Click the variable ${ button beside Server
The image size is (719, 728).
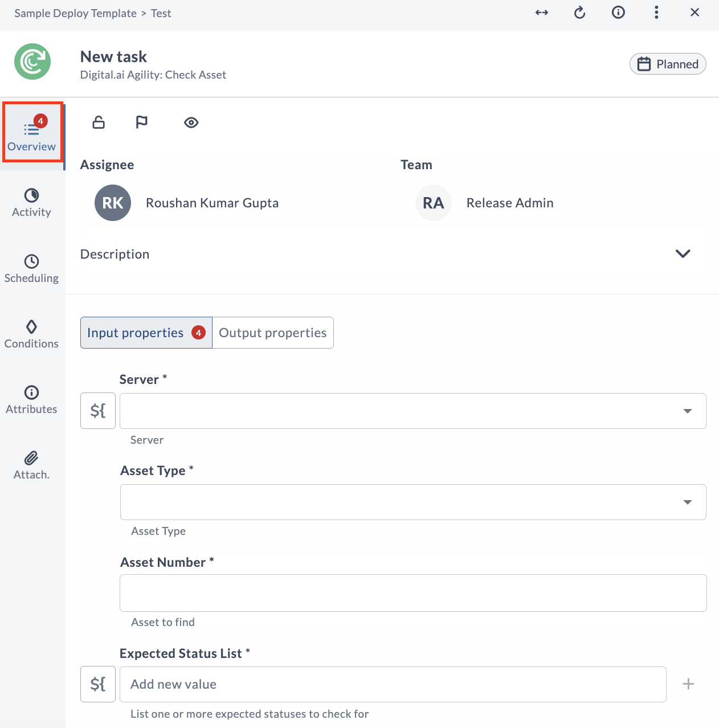point(98,411)
